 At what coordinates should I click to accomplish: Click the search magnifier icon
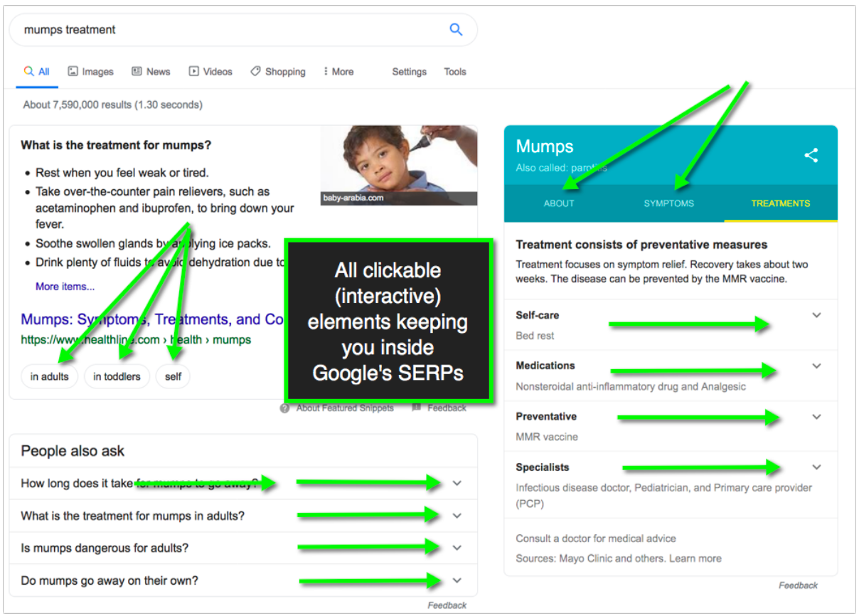[x=455, y=30]
